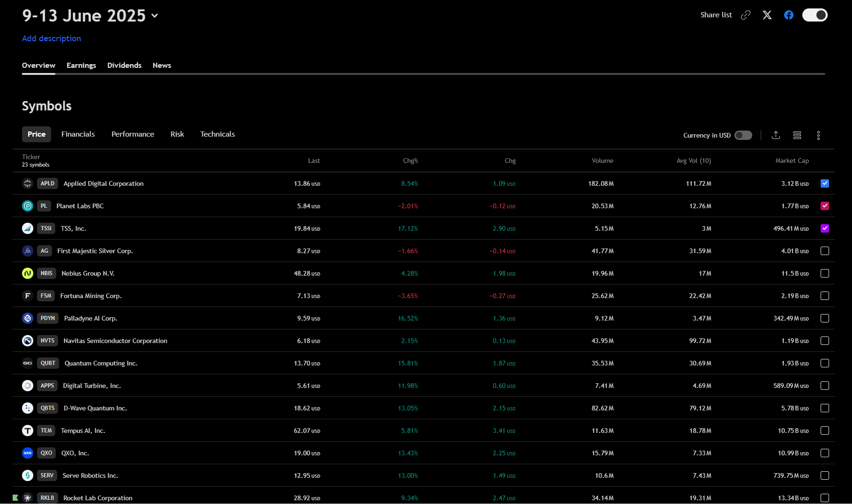Select the Price column set
Viewport: 852px width, 504px height.
(37, 134)
